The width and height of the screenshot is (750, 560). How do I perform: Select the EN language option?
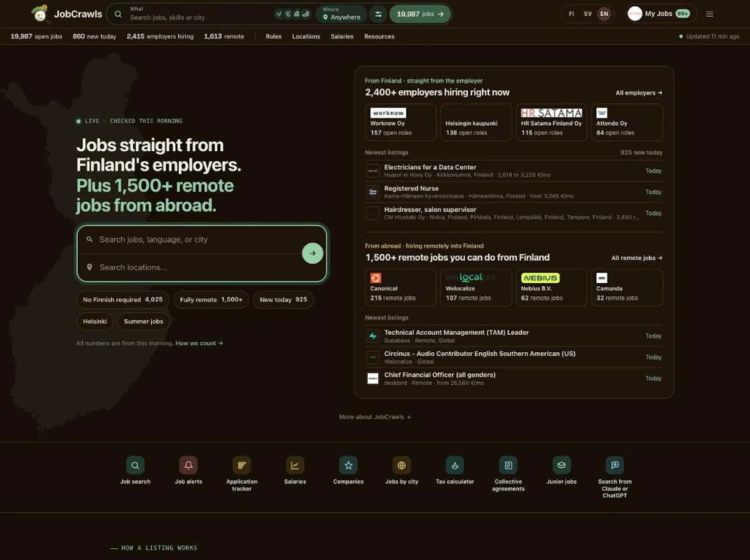tap(604, 14)
